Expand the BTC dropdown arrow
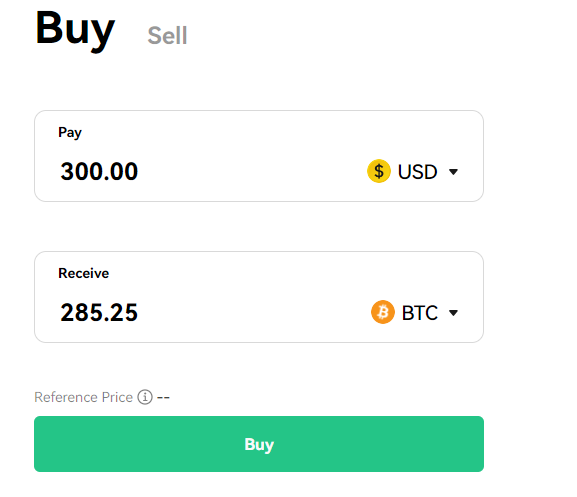The height and width of the screenshot is (497, 577). [x=453, y=313]
